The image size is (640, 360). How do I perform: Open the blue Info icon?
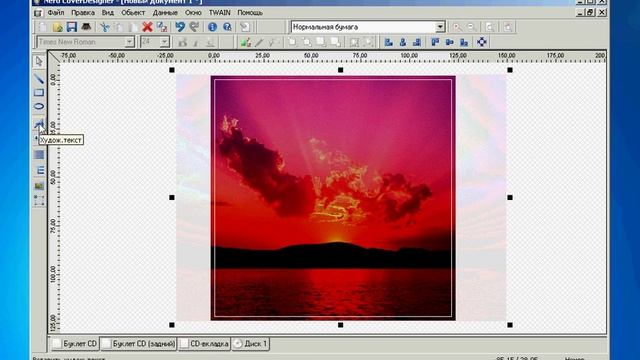pyautogui.click(x=212, y=27)
